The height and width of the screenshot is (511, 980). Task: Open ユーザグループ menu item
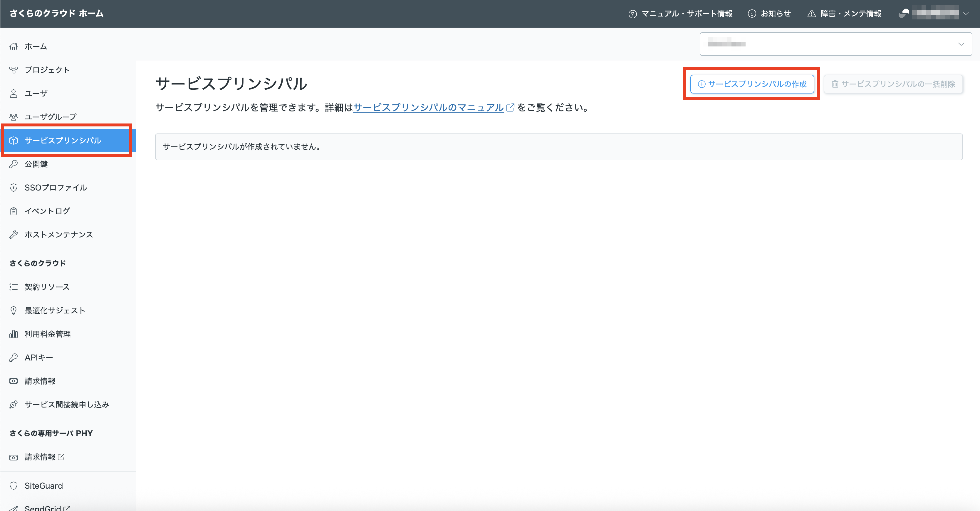[x=68, y=117]
